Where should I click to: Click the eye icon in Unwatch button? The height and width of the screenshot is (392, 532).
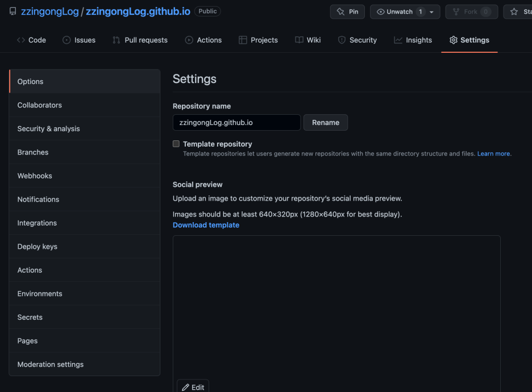(x=381, y=12)
